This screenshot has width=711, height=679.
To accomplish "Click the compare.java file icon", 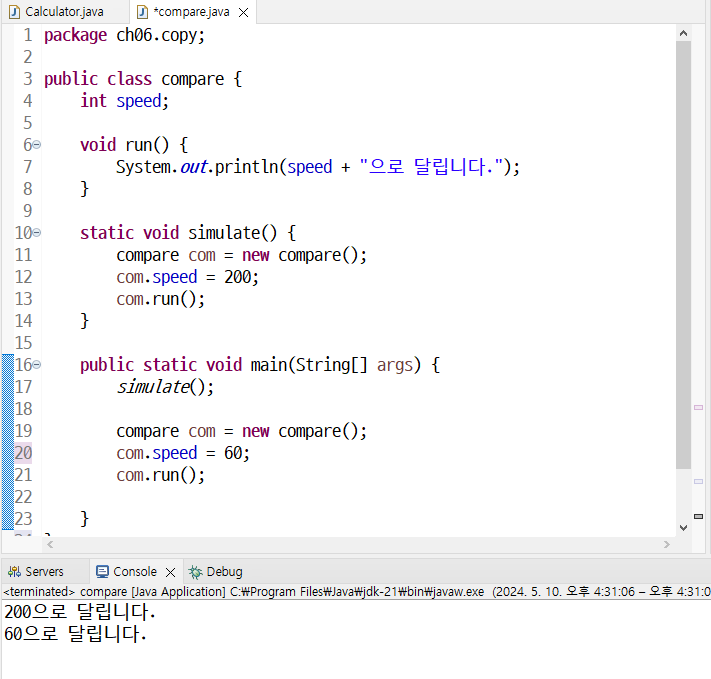I will click(x=142, y=12).
